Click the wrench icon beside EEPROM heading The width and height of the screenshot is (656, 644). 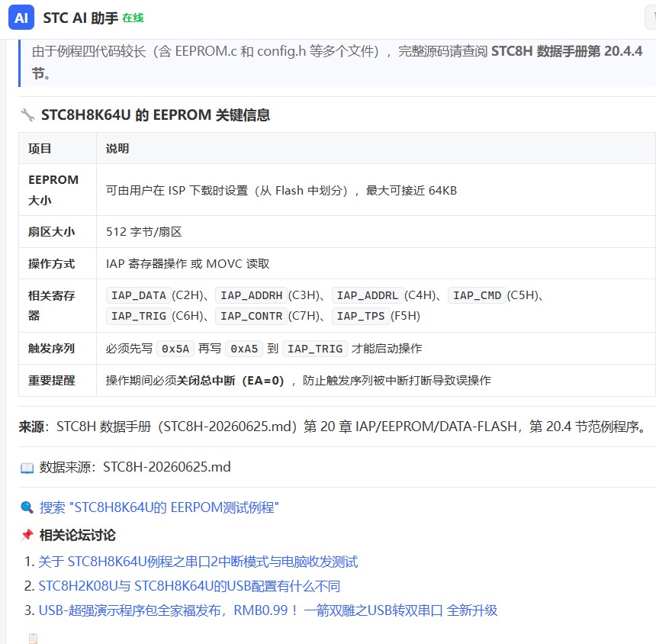point(27,114)
